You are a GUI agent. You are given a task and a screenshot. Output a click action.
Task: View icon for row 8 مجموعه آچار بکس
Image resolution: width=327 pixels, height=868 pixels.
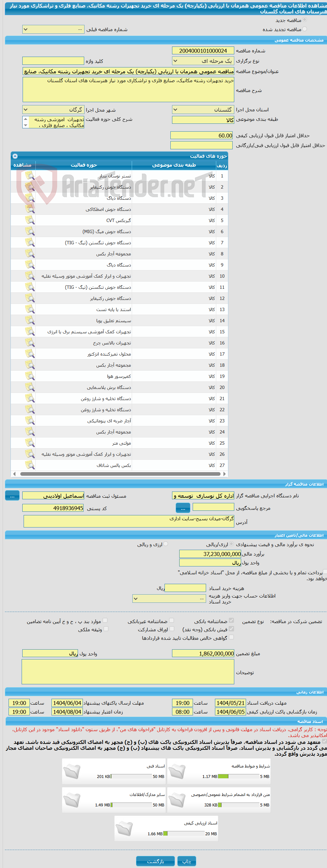click(30, 253)
